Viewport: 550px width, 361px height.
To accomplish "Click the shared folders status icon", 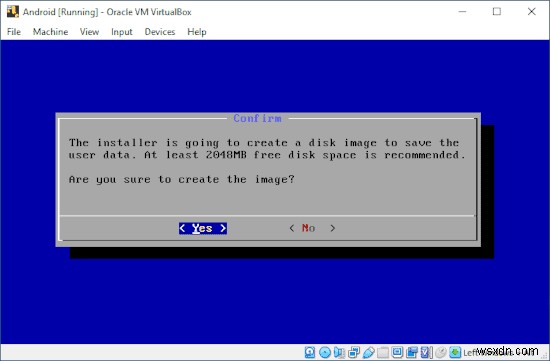I will (383, 352).
